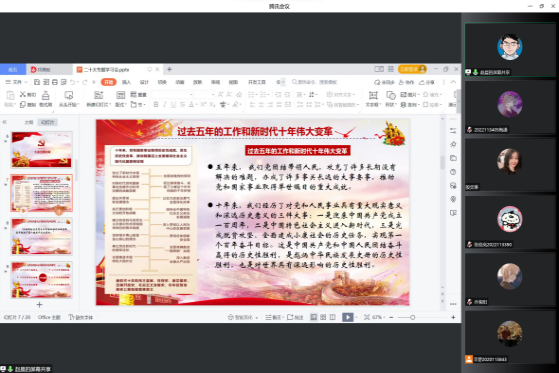Expand the font name combo box
Image resolution: width=559 pixels, height=373 pixels.
(173, 94)
